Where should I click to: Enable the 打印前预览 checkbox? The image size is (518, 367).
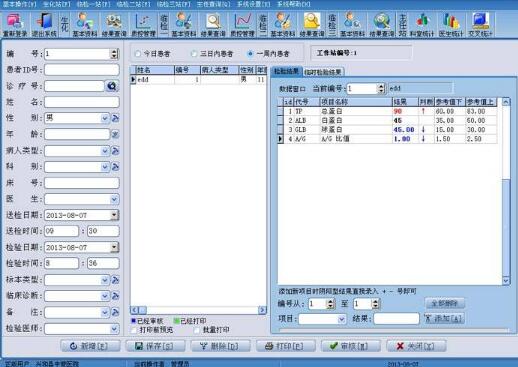(134, 330)
